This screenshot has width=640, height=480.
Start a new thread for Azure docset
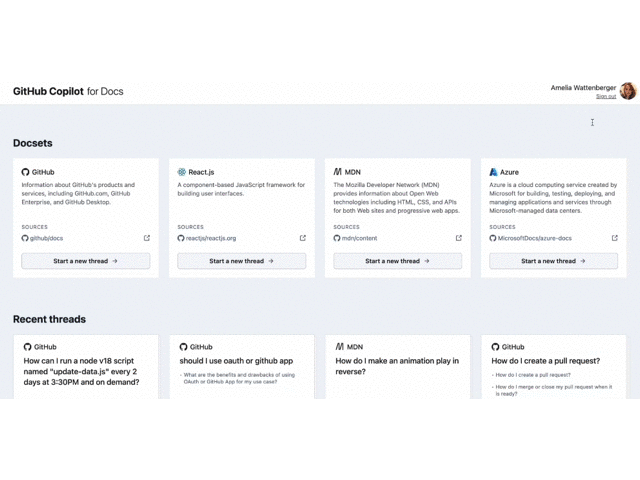(x=553, y=261)
